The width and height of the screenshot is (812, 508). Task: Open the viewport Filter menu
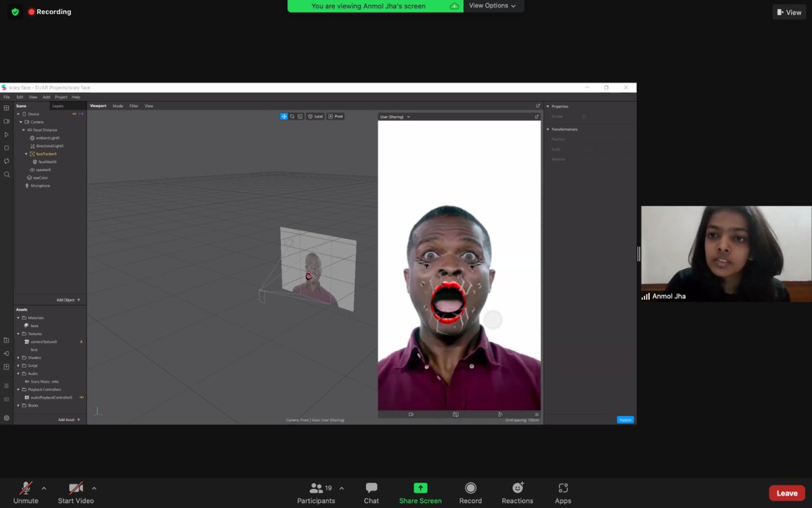click(x=134, y=106)
